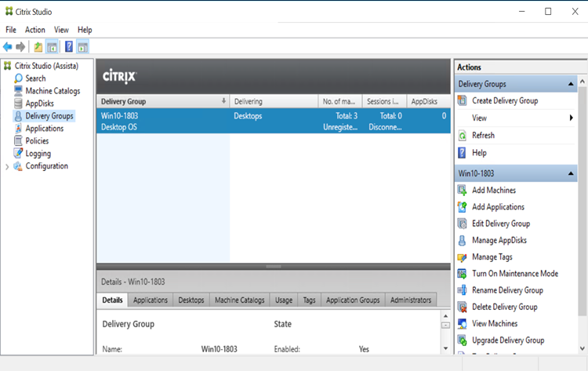The height and width of the screenshot is (371, 588).
Task: Click the Yes value next to Enabled
Action: (x=364, y=349)
